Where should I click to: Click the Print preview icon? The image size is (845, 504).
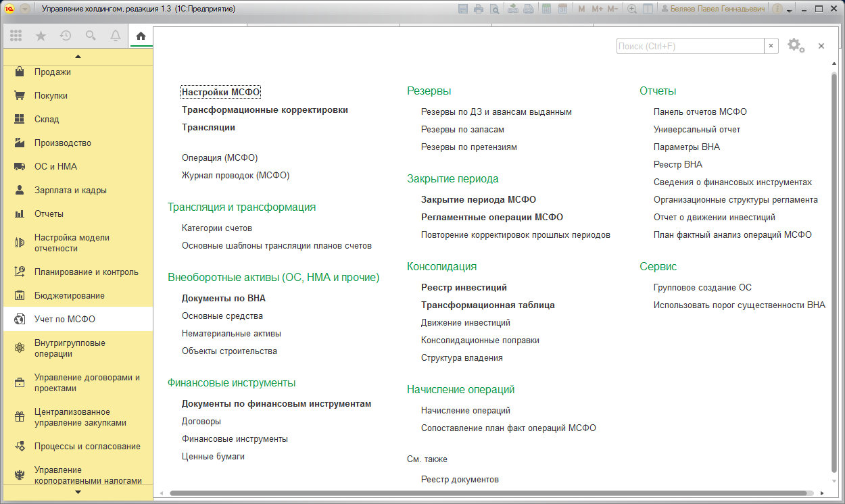[x=495, y=9]
